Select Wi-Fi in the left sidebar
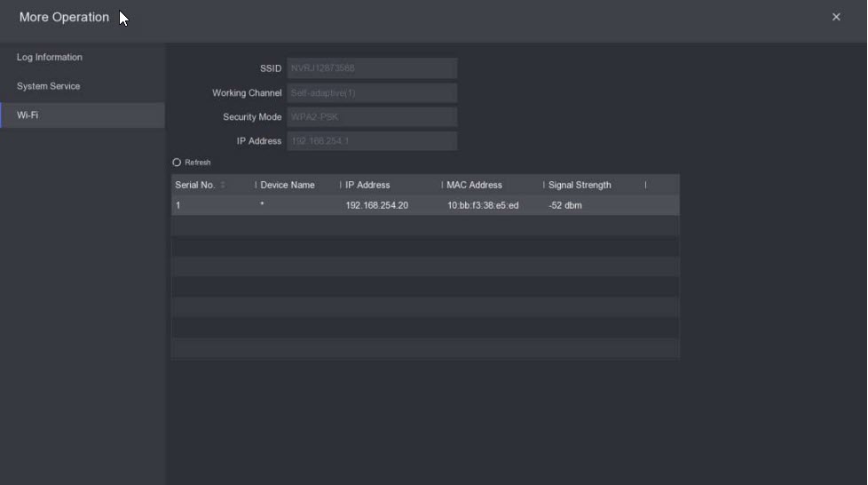This screenshot has width=868, height=485. 28,115
